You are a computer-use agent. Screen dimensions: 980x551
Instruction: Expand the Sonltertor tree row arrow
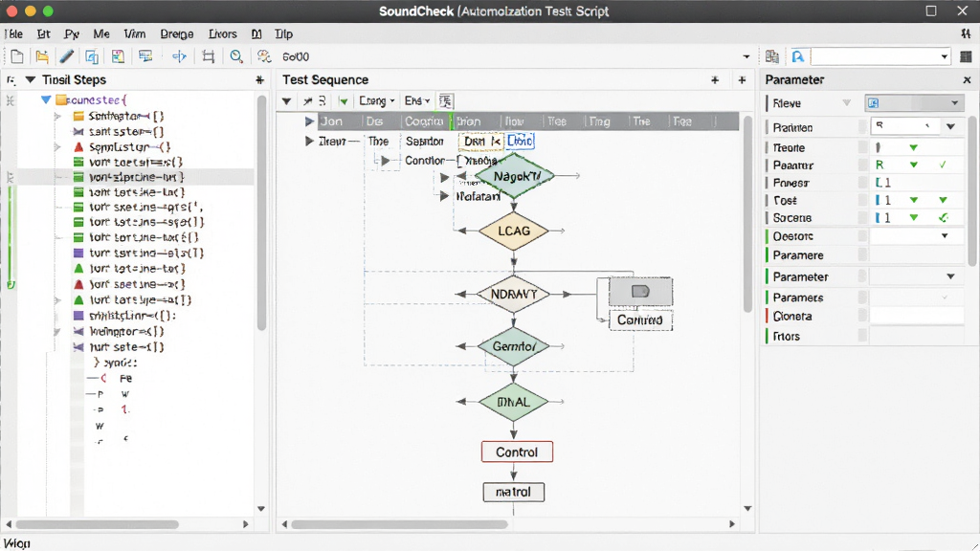click(57, 116)
